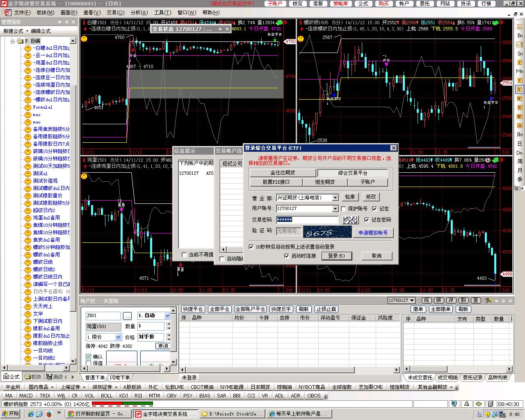Click the horizontal scrollbar under the 未成交委托 order list
The width and height of the screenshot is (525, 420).
[x=458, y=369]
